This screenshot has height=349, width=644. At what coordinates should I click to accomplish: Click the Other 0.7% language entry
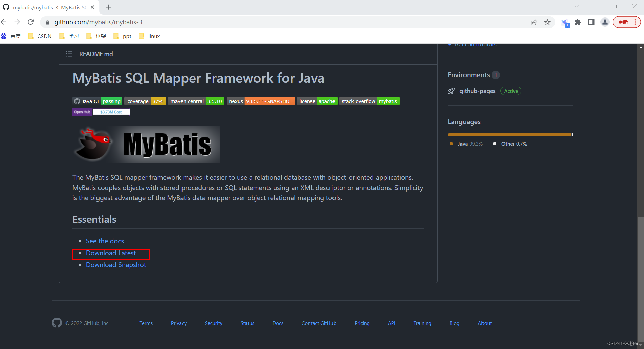pos(510,144)
